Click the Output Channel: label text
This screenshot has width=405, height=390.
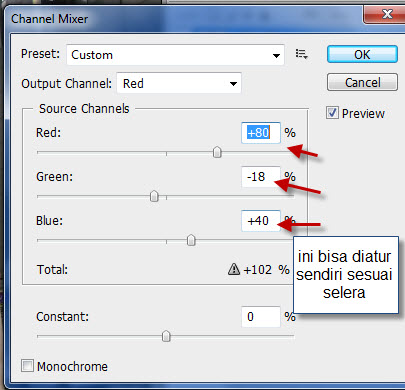[66, 84]
